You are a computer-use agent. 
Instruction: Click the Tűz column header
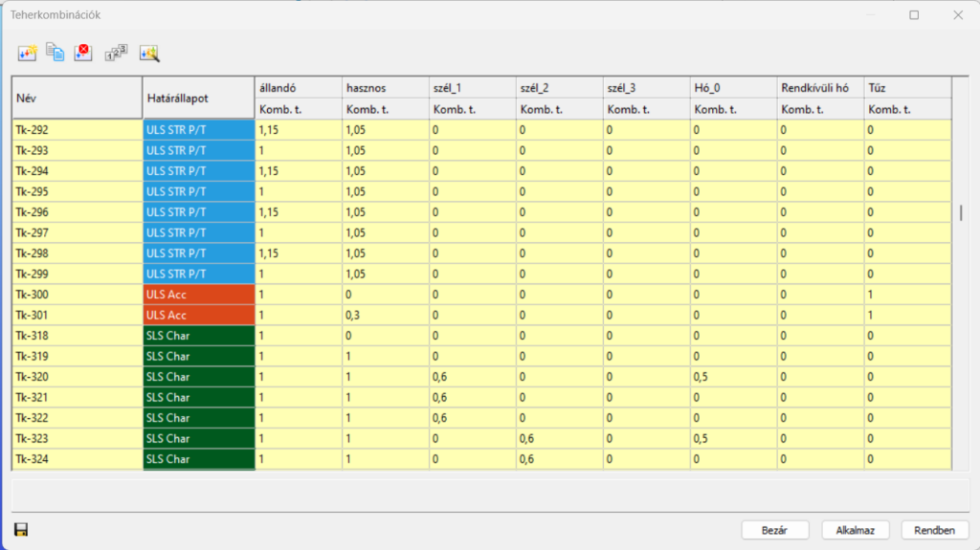pyautogui.click(x=907, y=88)
